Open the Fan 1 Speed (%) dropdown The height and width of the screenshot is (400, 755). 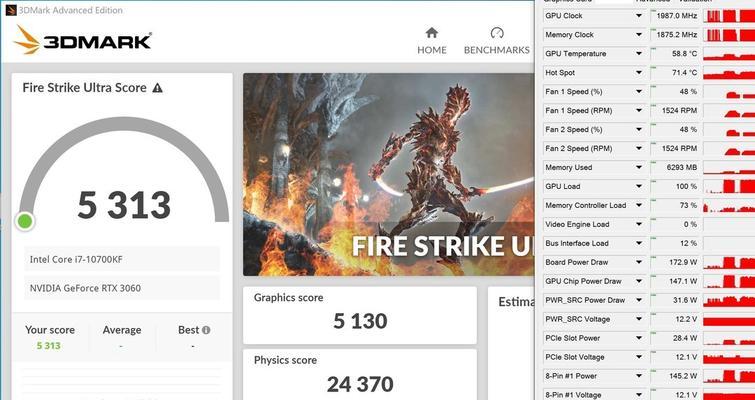(639, 91)
